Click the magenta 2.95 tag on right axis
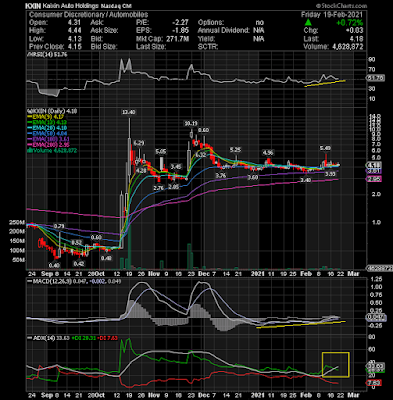393x400 pixels. coord(374,179)
